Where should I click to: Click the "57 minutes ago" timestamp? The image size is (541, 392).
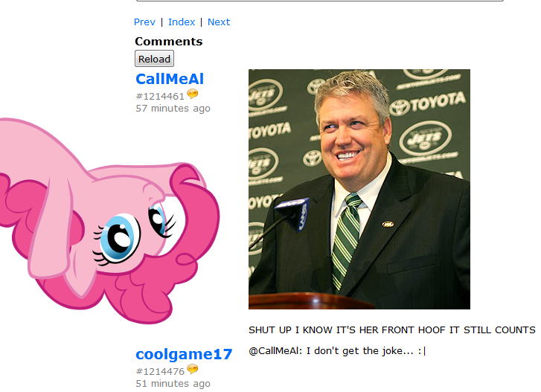pyautogui.click(x=173, y=109)
